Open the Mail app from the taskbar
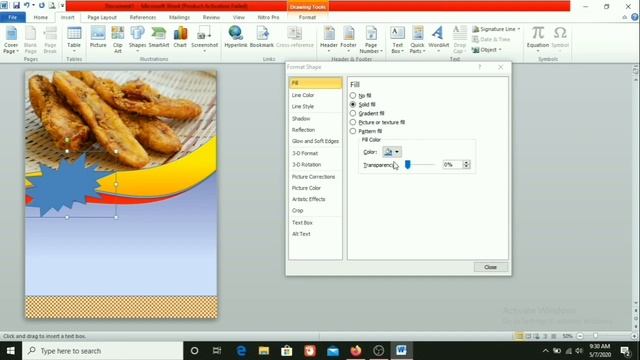 pyautogui.click(x=333, y=351)
